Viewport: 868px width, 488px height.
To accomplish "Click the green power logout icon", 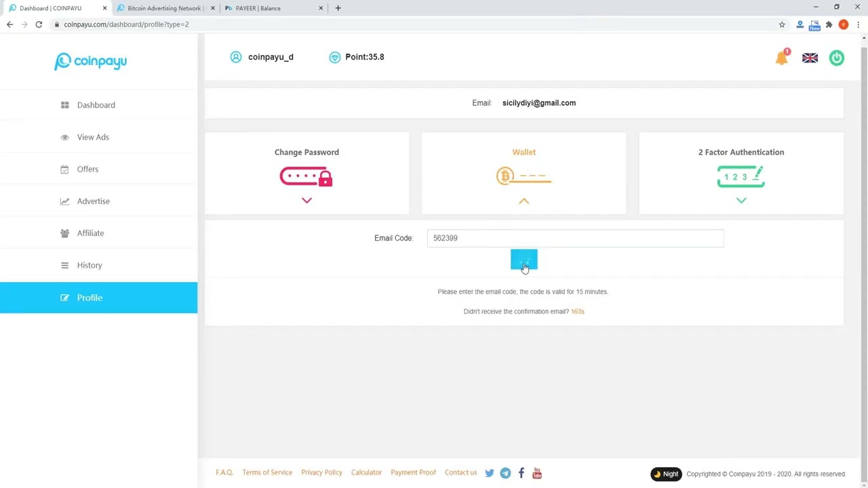I will tap(837, 58).
